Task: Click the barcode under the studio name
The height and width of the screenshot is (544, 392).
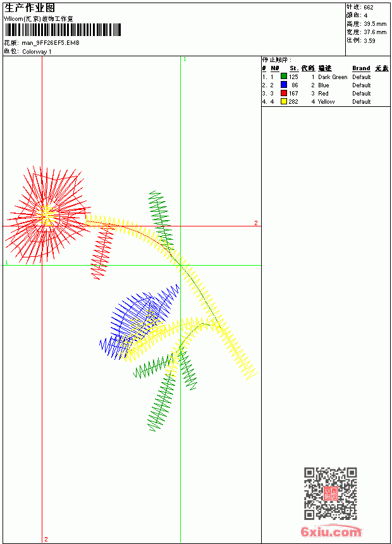Action: pyautogui.click(x=63, y=30)
